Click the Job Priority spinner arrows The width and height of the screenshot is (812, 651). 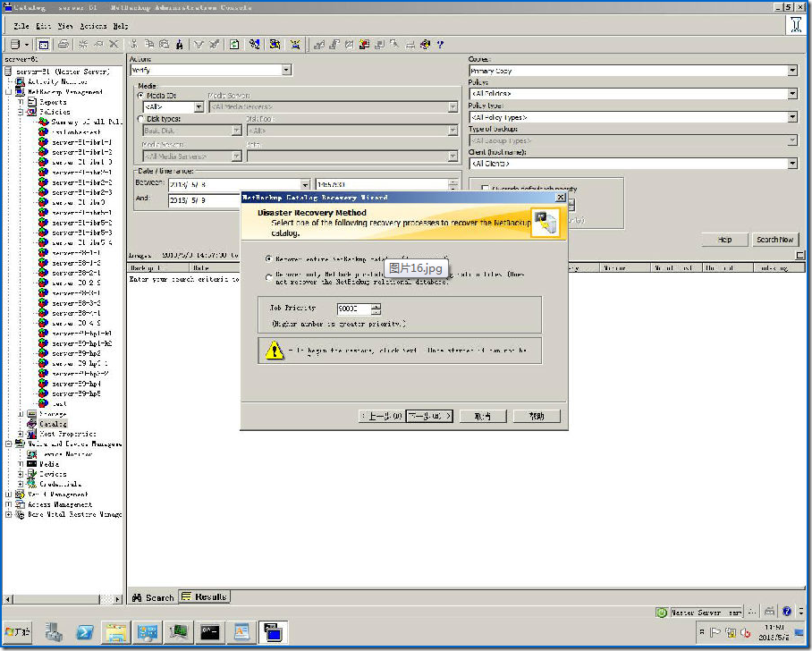click(x=376, y=309)
